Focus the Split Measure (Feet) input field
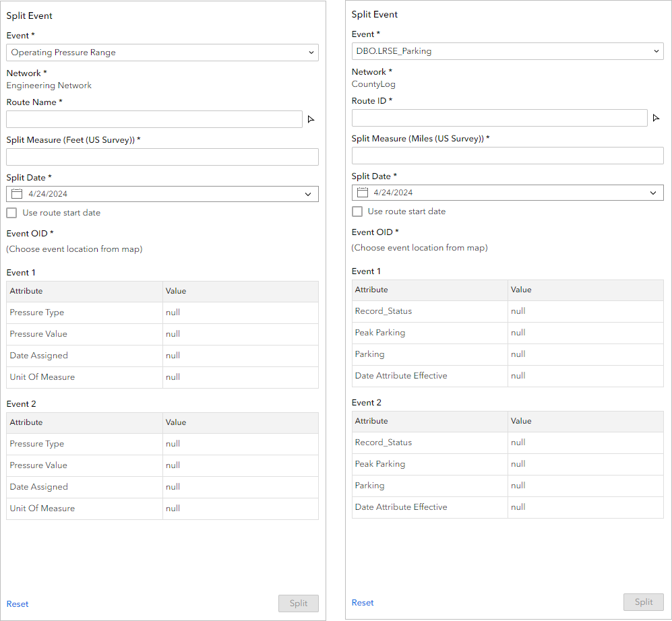672x621 pixels. point(162,157)
